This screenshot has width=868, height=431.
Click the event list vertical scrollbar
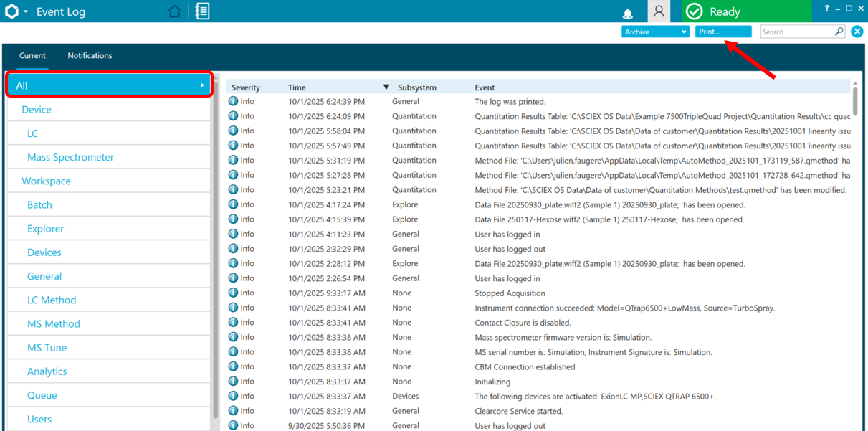tap(854, 100)
